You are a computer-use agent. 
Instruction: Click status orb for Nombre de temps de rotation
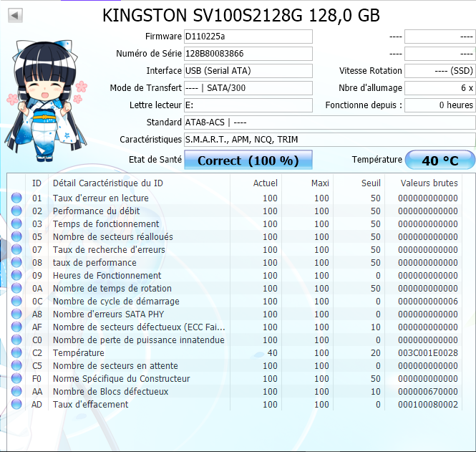point(16,288)
